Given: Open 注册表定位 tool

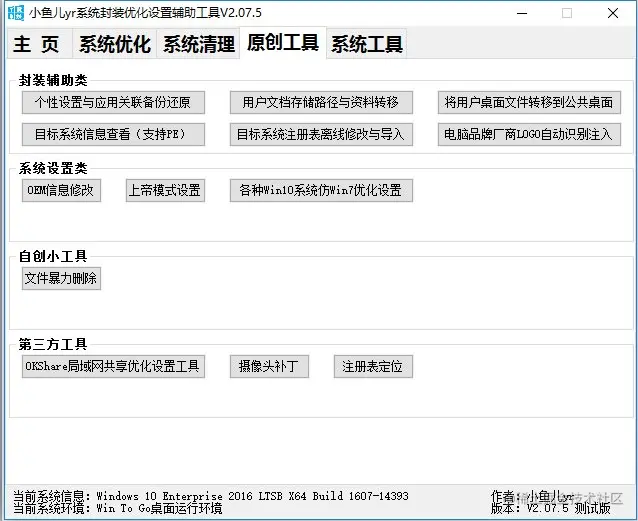Looking at the screenshot, I should click(x=373, y=366).
